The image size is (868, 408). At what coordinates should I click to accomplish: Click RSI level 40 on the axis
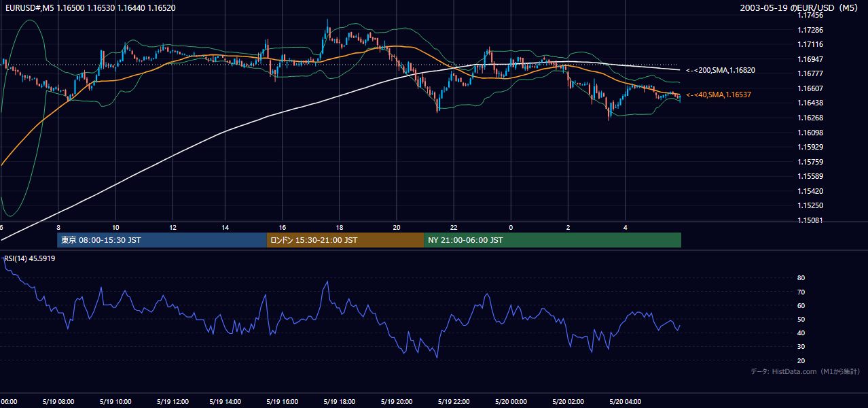[x=801, y=333]
